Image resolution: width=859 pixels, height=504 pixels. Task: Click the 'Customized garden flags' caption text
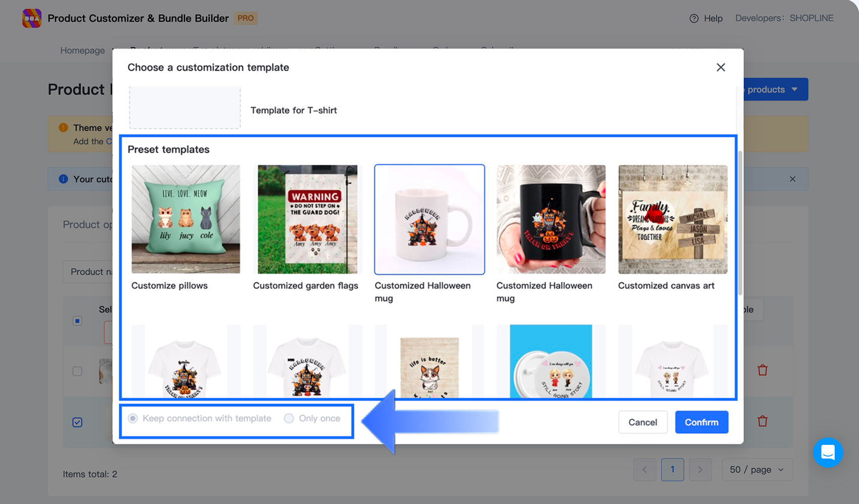[x=306, y=285]
